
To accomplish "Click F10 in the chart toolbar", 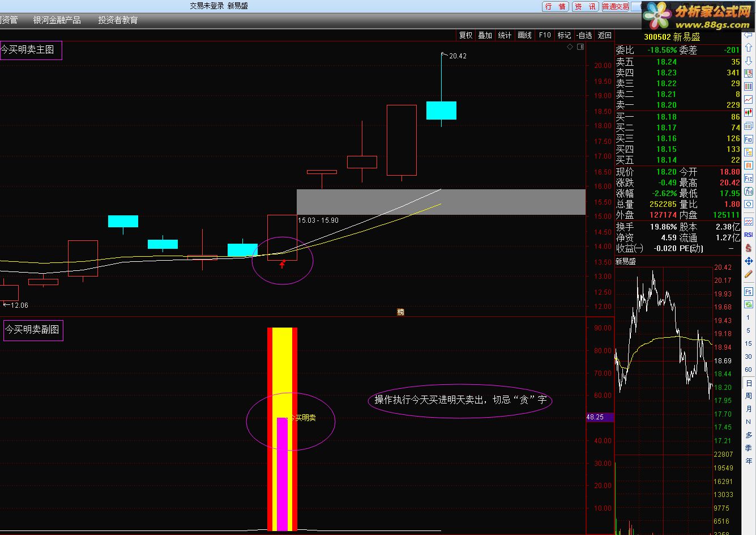I will [x=545, y=35].
